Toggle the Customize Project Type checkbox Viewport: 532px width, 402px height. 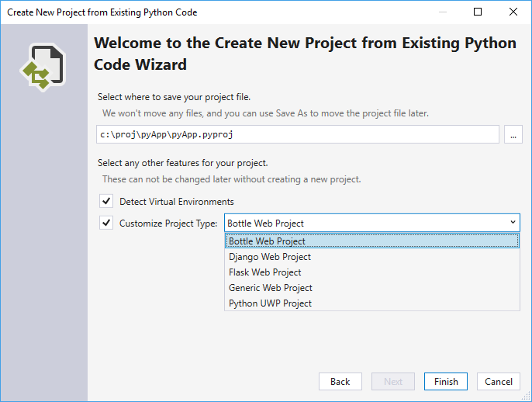[x=106, y=223]
